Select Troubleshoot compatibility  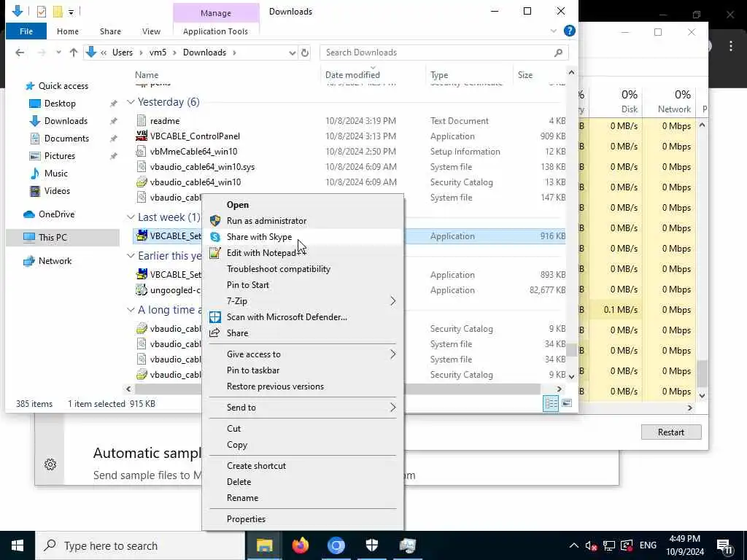(278, 269)
